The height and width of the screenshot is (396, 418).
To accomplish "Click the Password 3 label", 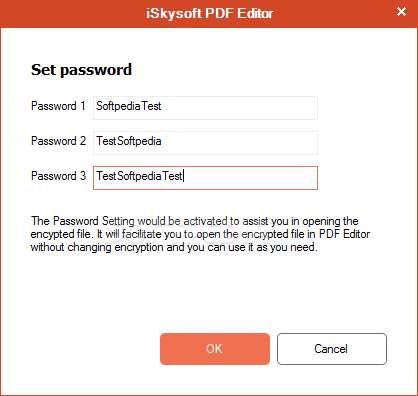I will [58, 176].
